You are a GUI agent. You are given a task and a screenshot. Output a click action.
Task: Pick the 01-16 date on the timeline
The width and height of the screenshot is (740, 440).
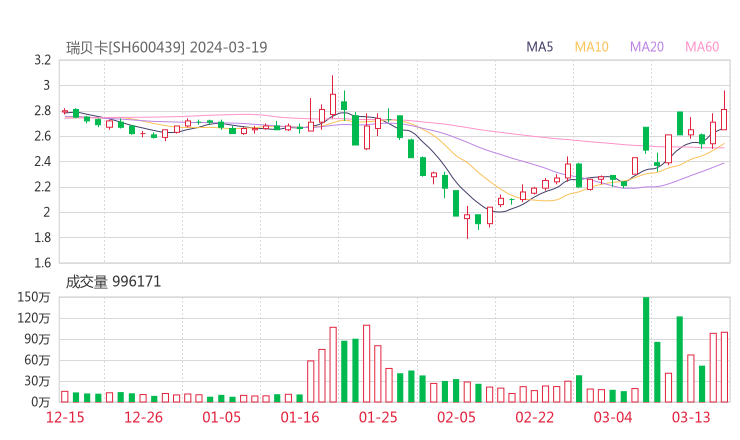[300, 417]
